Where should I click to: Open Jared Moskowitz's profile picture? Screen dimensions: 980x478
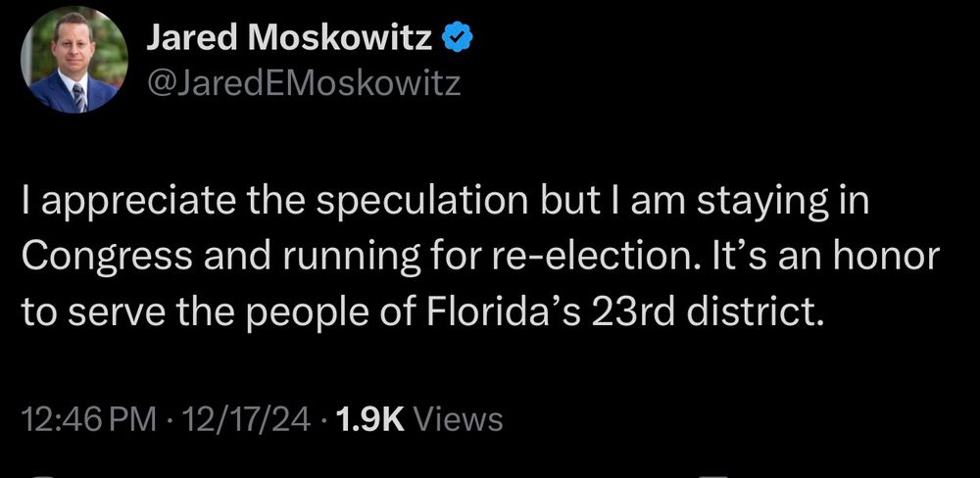(74, 64)
